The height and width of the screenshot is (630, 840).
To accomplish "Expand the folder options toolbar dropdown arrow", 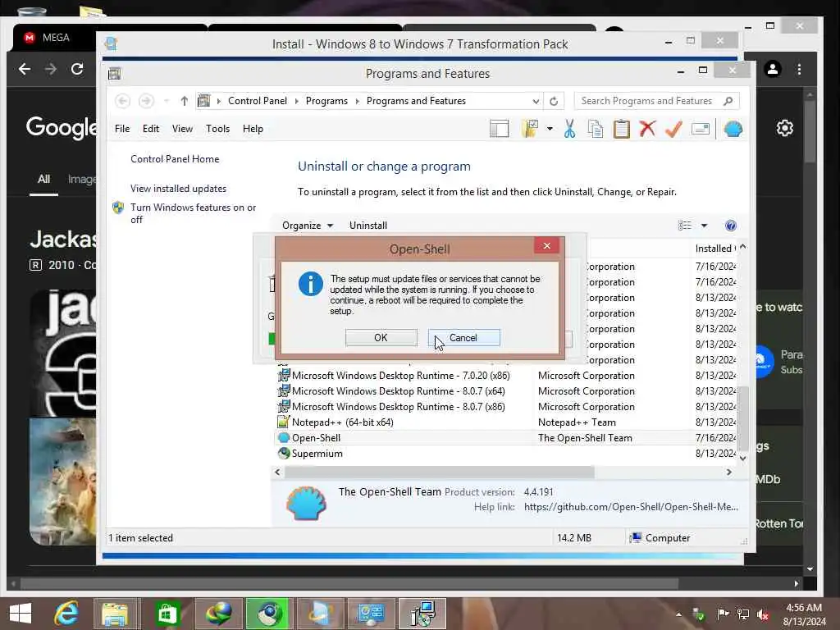I will (x=550, y=129).
